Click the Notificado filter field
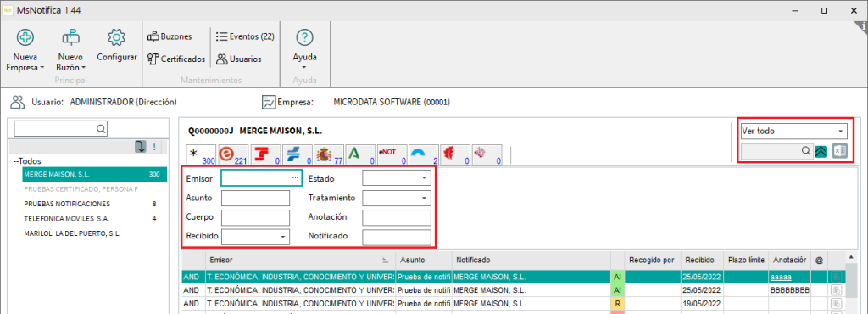The height and width of the screenshot is (314, 868). 397,237
